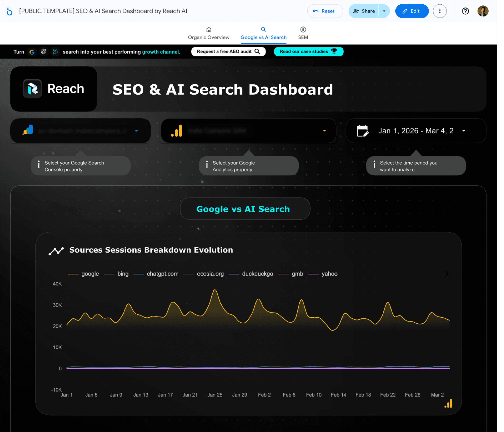This screenshot has width=504, height=432.
Task: Click the Google G icon in banner
Action: tap(32, 52)
